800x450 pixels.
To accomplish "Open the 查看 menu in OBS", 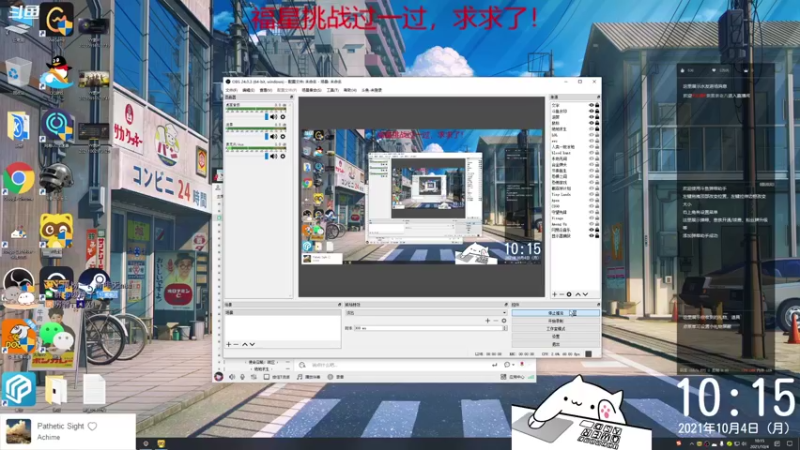I will (x=266, y=90).
